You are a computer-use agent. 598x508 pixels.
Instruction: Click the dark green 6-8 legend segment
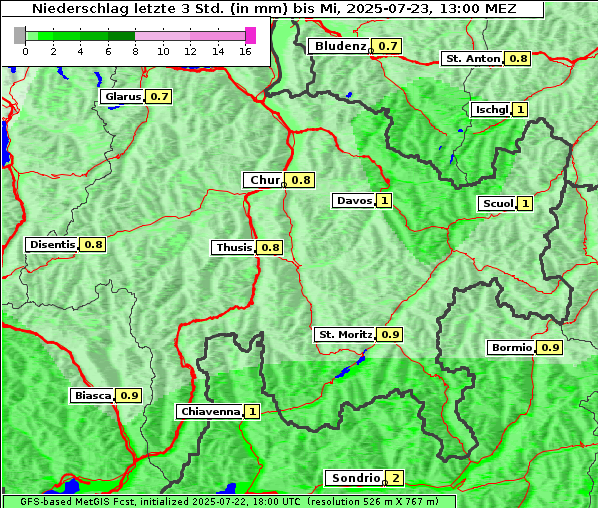pyautogui.click(x=122, y=36)
